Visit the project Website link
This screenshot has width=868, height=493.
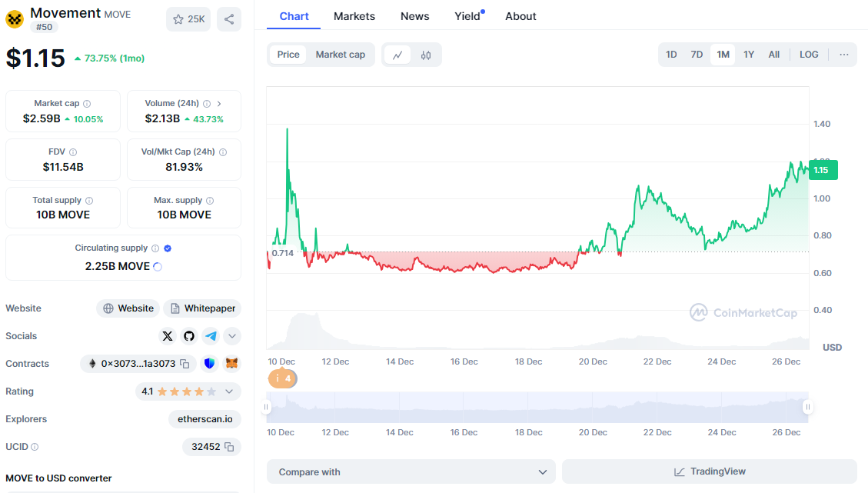tap(128, 308)
